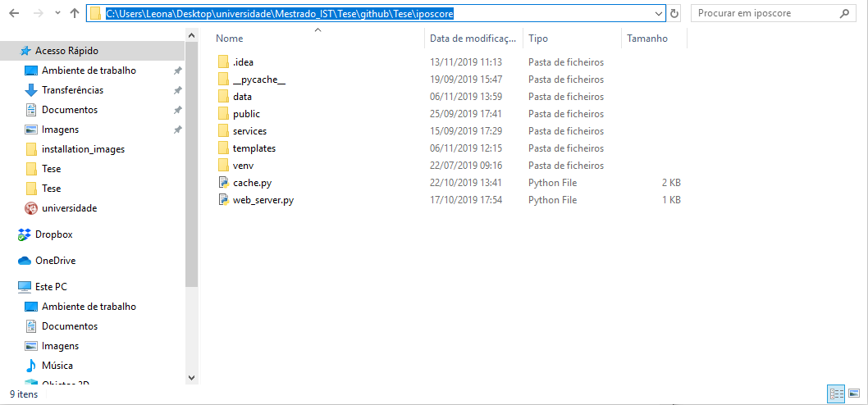
Task: Select the __pycache__ folder icon
Action: click(x=223, y=80)
